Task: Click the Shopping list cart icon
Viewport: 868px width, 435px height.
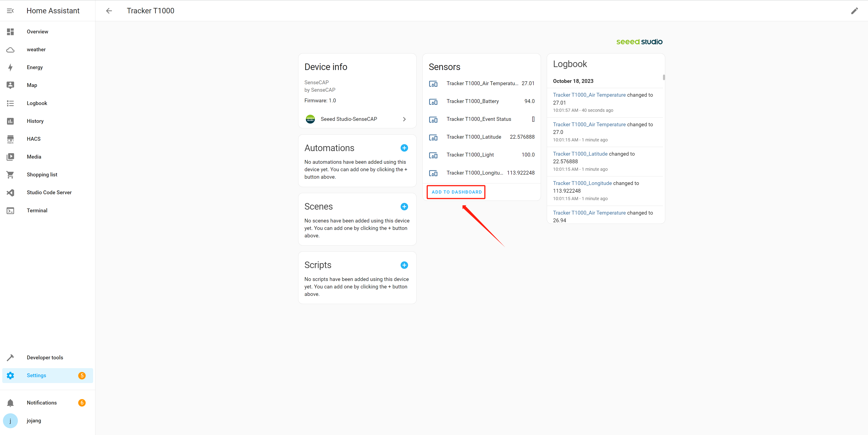Action: pos(10,175)
